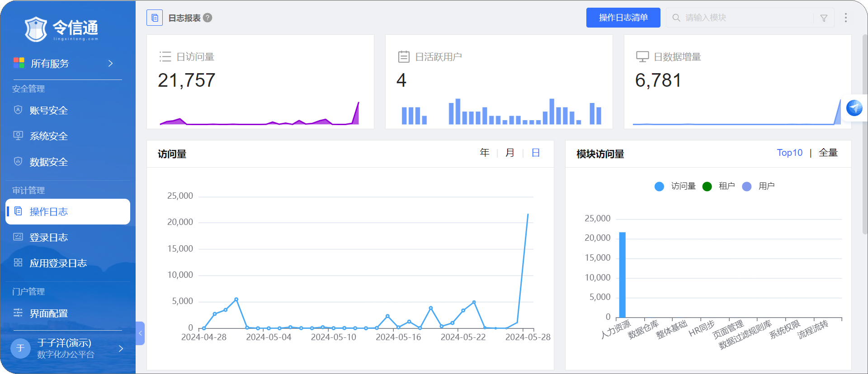The width and height of the screenshot is (868, 374).
Task: Toggle 租户 series in chart legend
Action: (719, 186)
